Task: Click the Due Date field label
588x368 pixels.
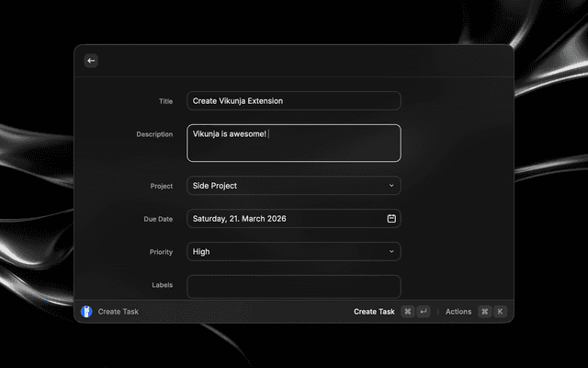Action: [x=157, y=219]
